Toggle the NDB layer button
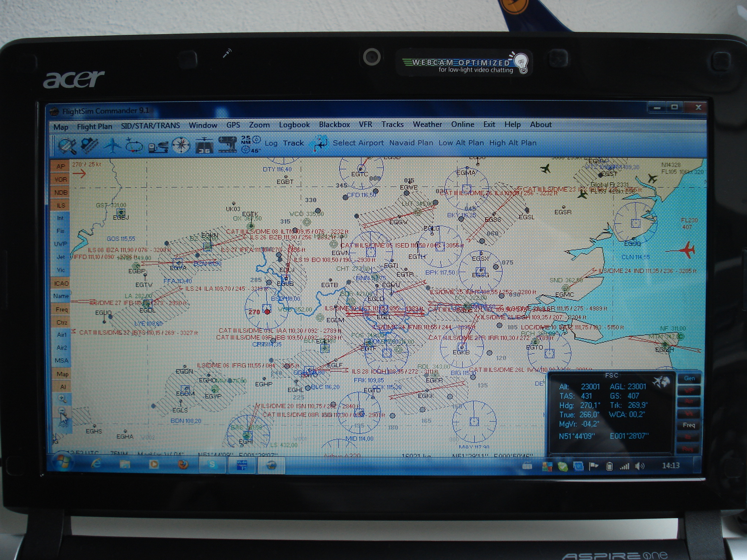The height and width of the screenshot is (560, 747). pos(60,192)
